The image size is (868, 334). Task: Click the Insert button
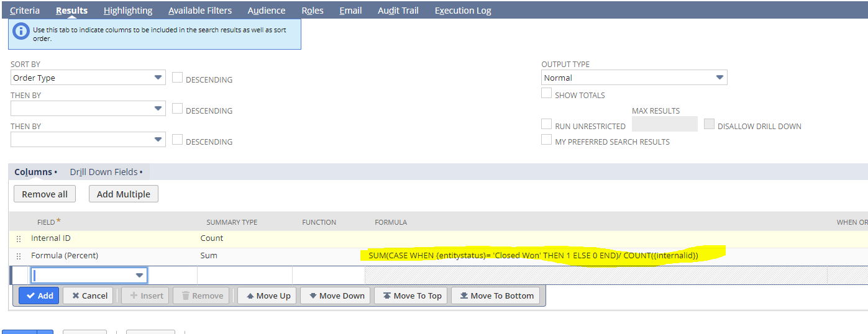[147, 296]
